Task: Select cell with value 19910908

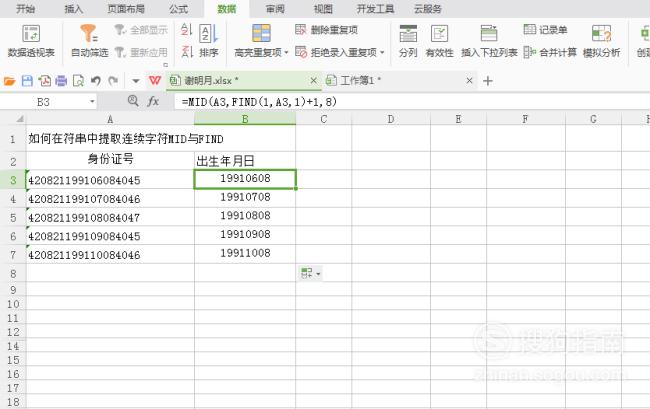Action: pos(245,235)
